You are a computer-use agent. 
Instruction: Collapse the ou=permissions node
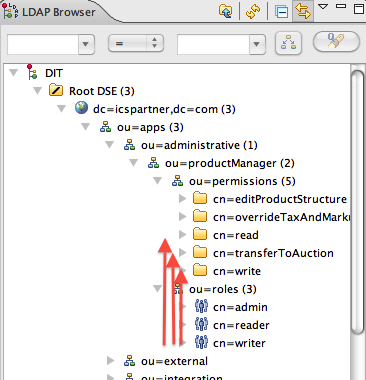157,181
